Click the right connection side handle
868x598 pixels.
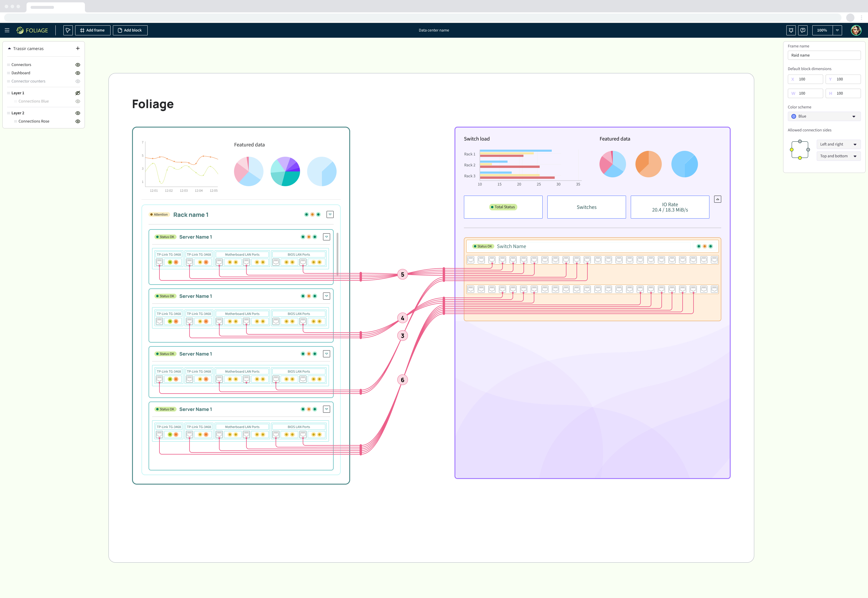pos(808,150)
